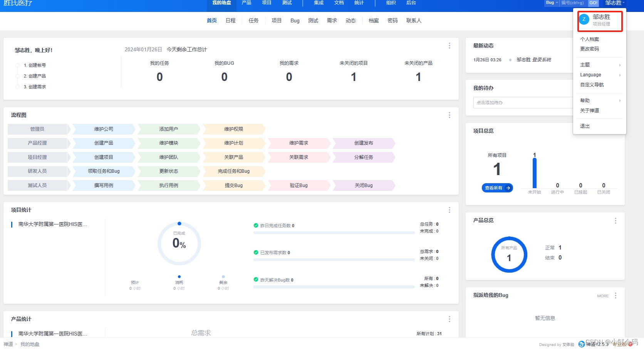
Task: Click 提交Bug in the flowchart
Action: [x=234, y=185]
